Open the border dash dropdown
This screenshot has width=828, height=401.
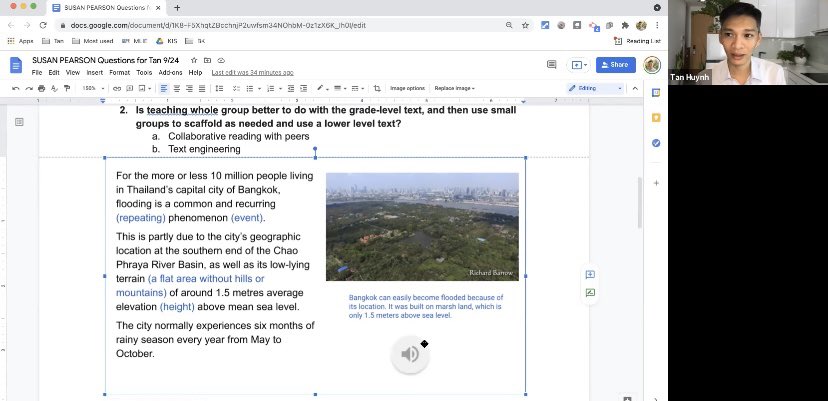pos(357,88)
